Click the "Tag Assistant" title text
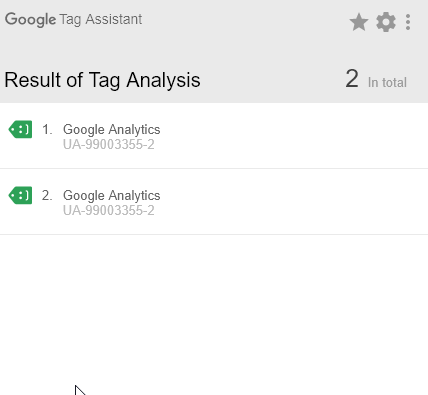428x395 pixels. click(101, 19)
